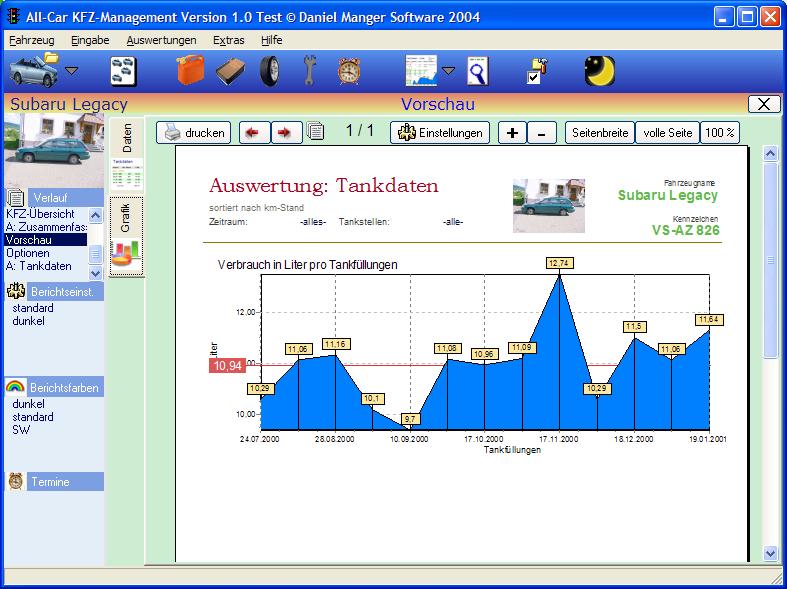Click the preview vertical scrollbar thumb
Screen dimensions: 787x589
pyautogui.click(x=770, y=260)
